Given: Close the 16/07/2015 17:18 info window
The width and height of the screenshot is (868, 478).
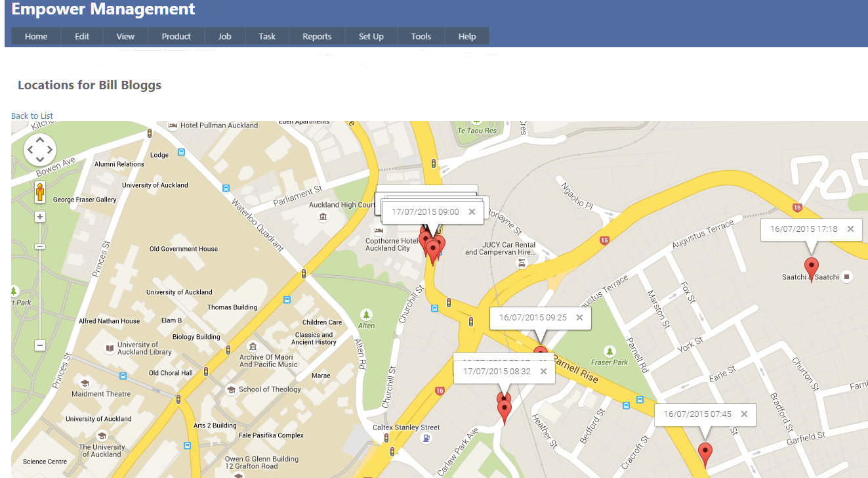Looking at the screenshot, I should (850, 229).
